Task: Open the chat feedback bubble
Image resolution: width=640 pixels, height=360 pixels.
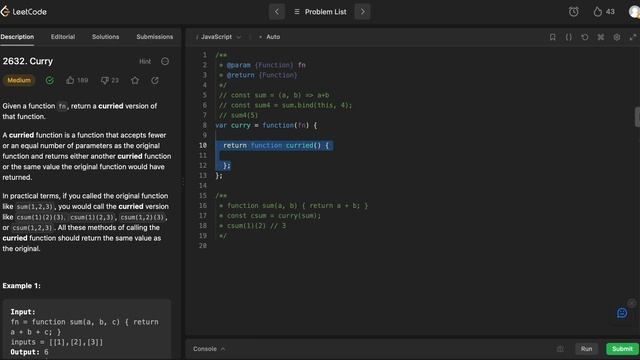Action: (622, 313)
